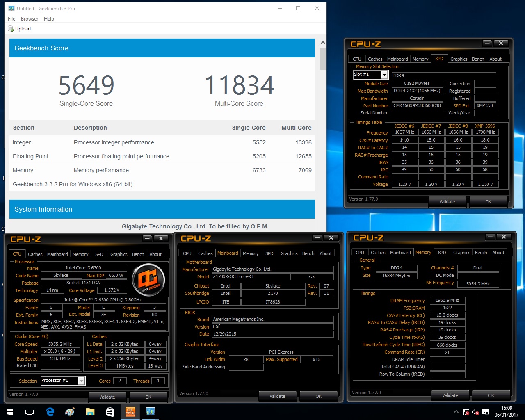Open the File menu in Geekbench
Image resolution: width=525 pixels, height=420 pixels.
coord(11,19)
